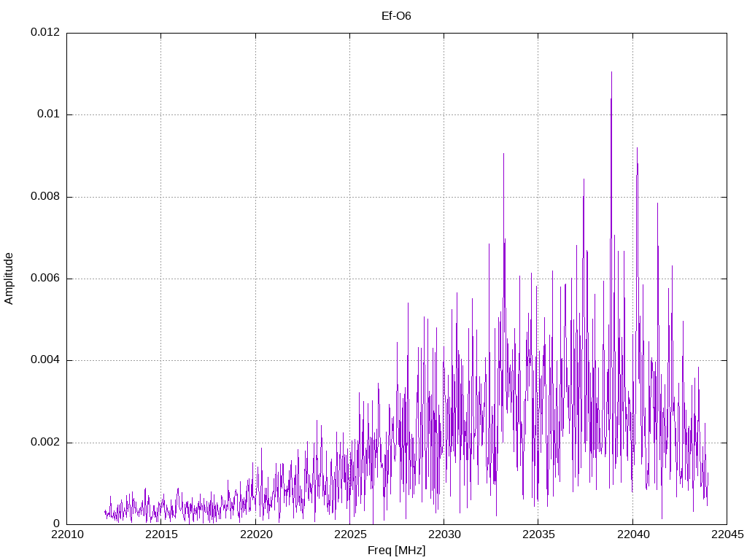Click the 22025 x-axis tick label

click(x=350, y=534)
